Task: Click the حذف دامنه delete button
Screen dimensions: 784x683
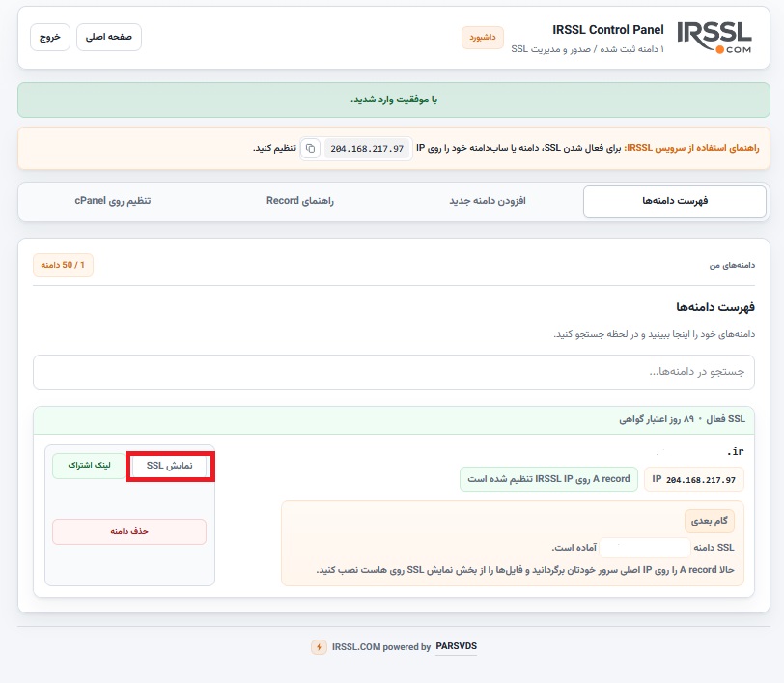Action: (x=129, y=531)
